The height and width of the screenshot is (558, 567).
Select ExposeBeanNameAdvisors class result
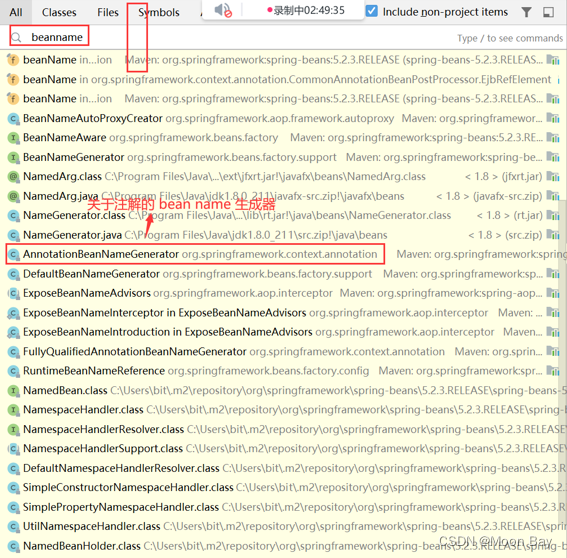(x=284, y=293)
